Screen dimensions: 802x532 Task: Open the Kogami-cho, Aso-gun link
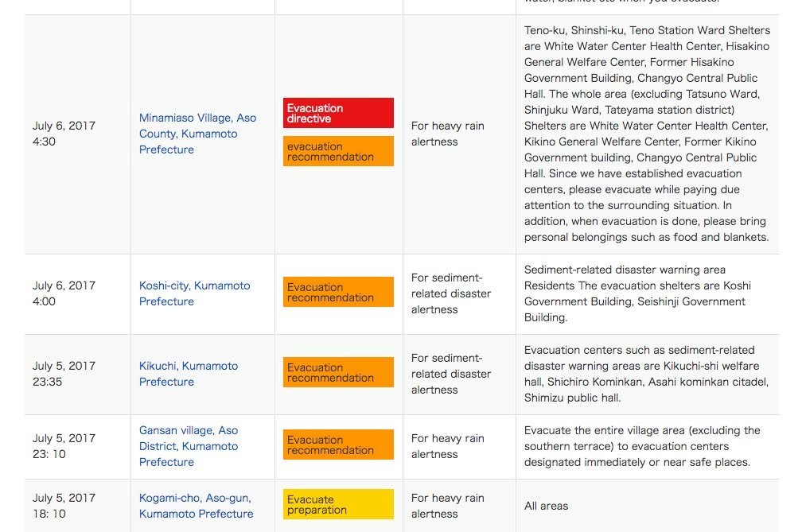(196, 506)
